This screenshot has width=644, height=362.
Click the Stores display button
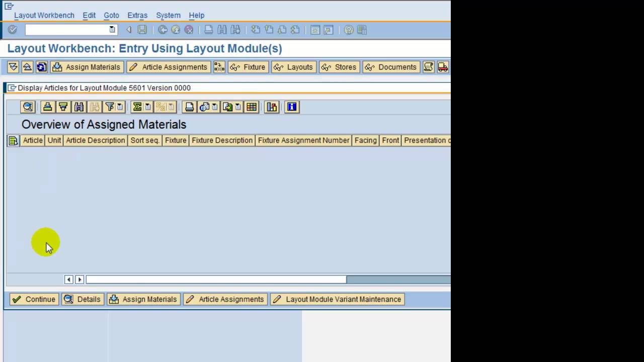[339, 67]
